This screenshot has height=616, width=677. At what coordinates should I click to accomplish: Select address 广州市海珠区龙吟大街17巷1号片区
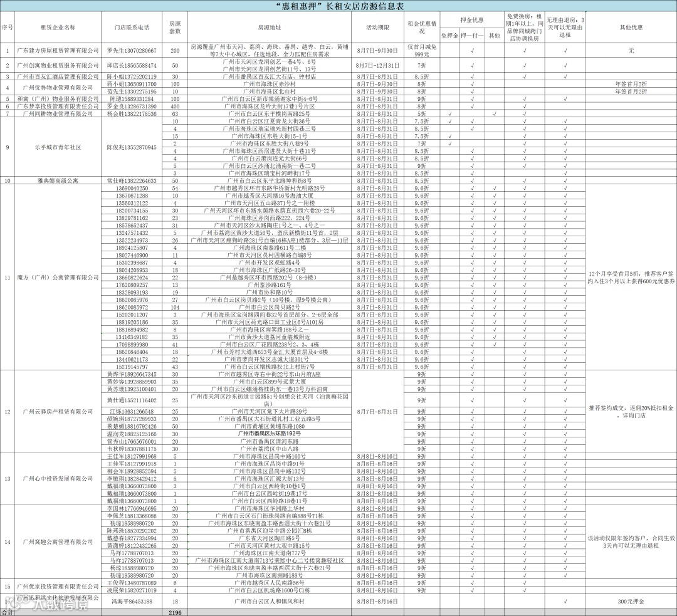(270, 106)
